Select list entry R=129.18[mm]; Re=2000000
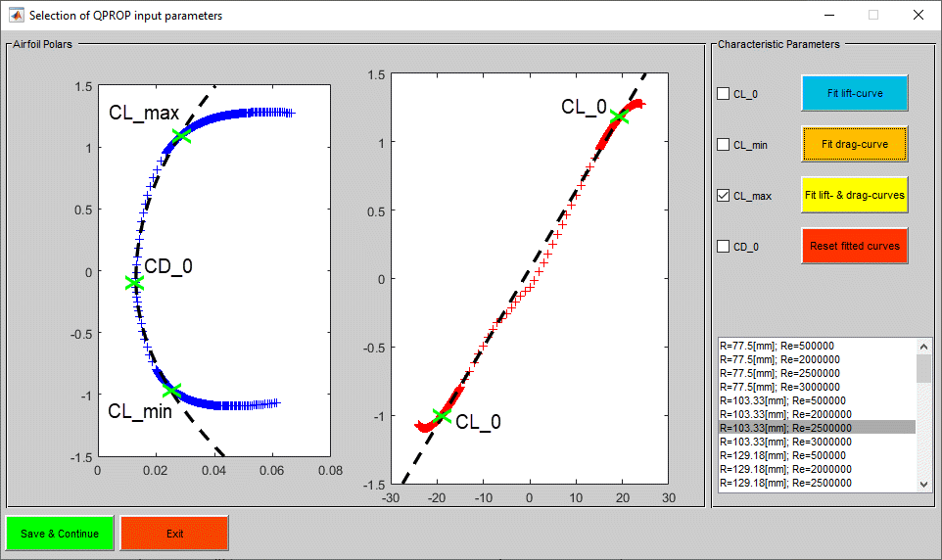 click(817, 469)
